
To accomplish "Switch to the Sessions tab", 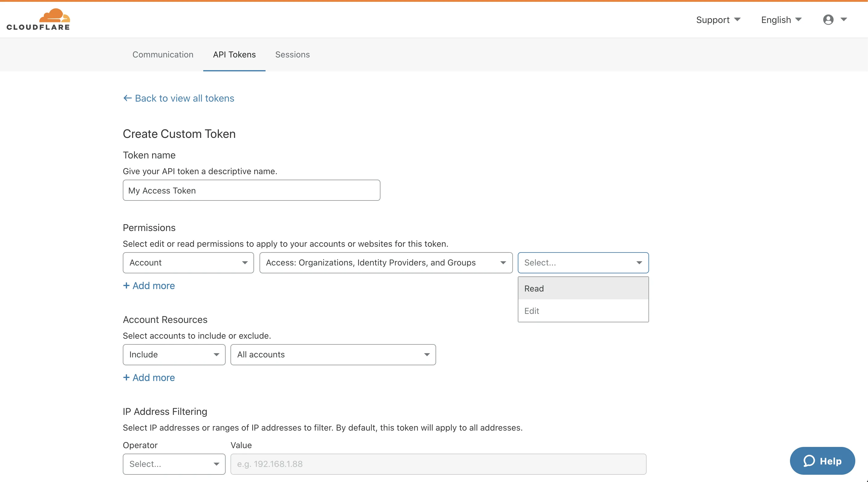I will pos(292,54).
